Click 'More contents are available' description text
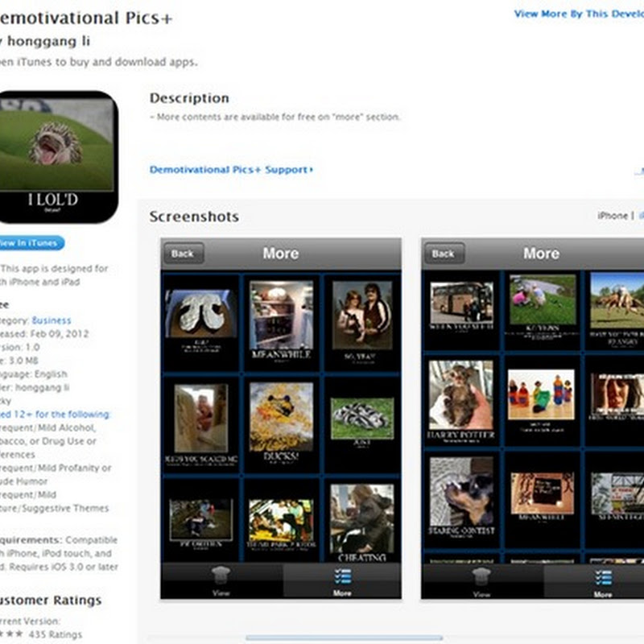The image size is (644, 644). (x=275, y=117)
